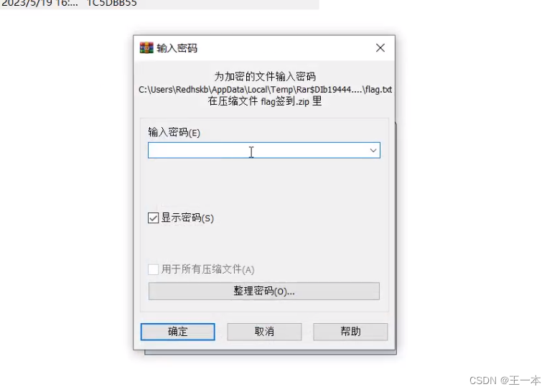552x392 pixels.
Task: Select the 1C5DBB55 CRC value in background
Action: coord(111,3)
